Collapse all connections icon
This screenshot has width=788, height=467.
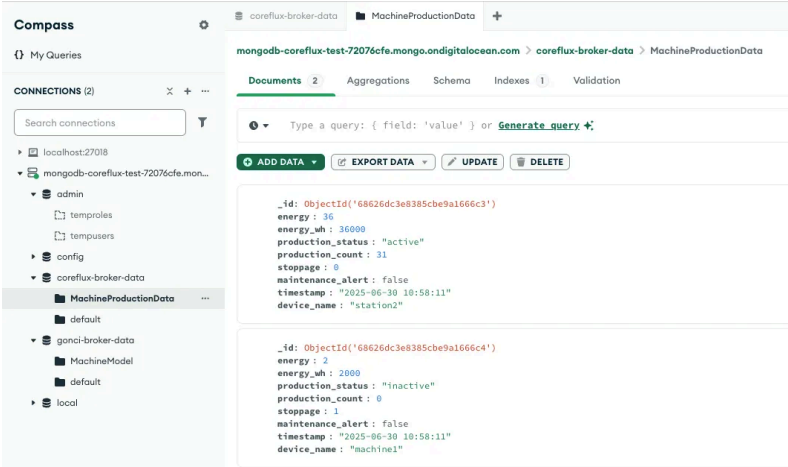pyautogui.click(x=169, y=91)
